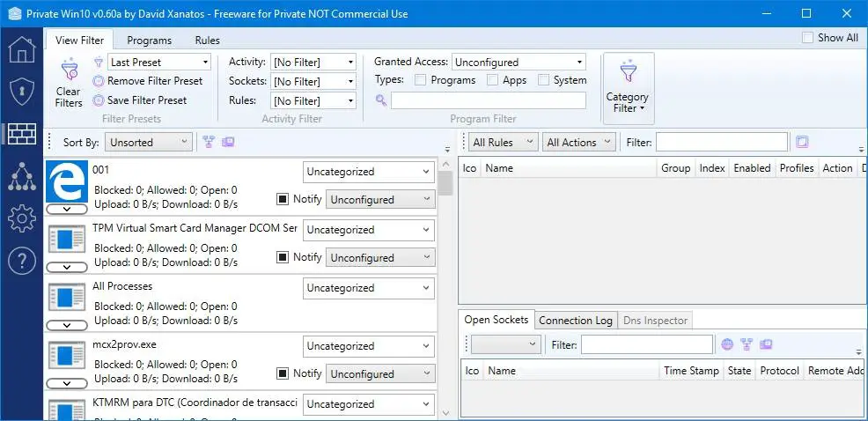Enable the Show All checkbox
The image size is (868, 421).
(x=808, y=38)
